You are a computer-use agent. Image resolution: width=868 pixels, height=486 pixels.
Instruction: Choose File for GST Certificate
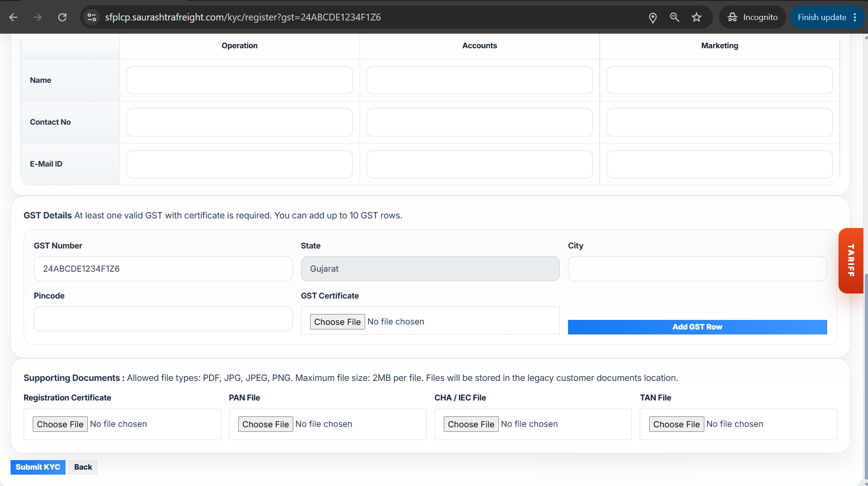click(337, 322)
